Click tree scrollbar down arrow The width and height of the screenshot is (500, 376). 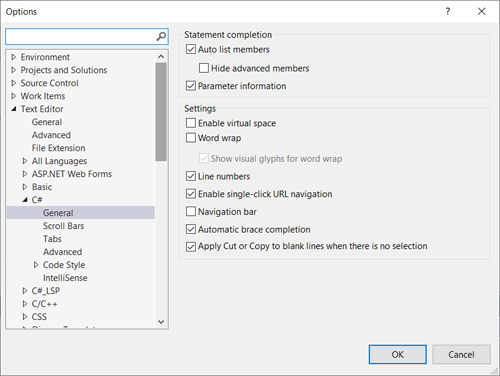(161, 322)
